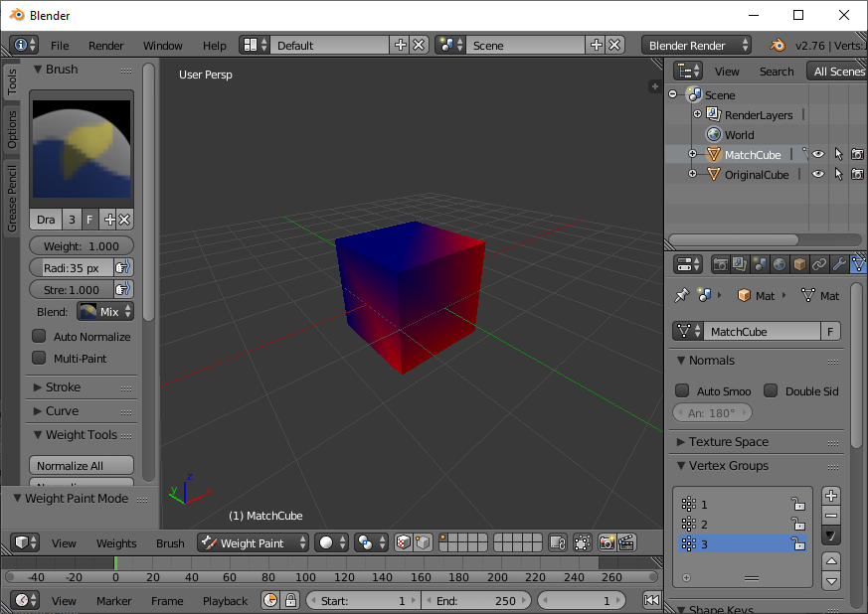Add a new vertex group with plus button
Image resolution: width=868 pixels, height=614 pixels.
(x=831, y=496)
